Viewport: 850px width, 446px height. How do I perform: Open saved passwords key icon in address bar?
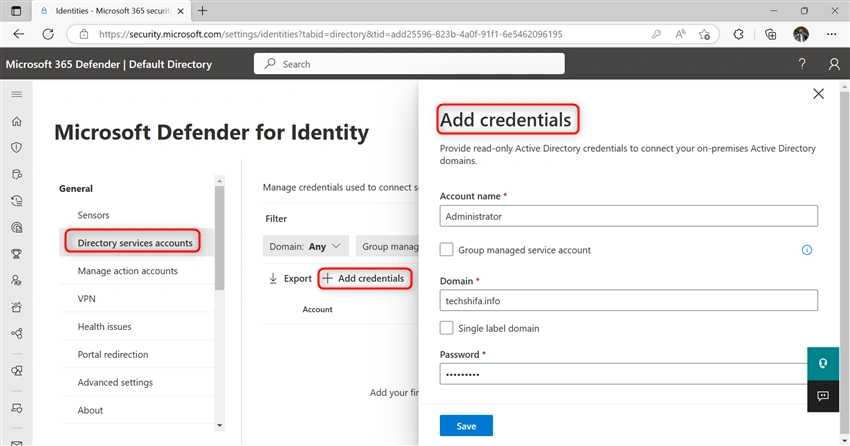[x=656, y=34]
